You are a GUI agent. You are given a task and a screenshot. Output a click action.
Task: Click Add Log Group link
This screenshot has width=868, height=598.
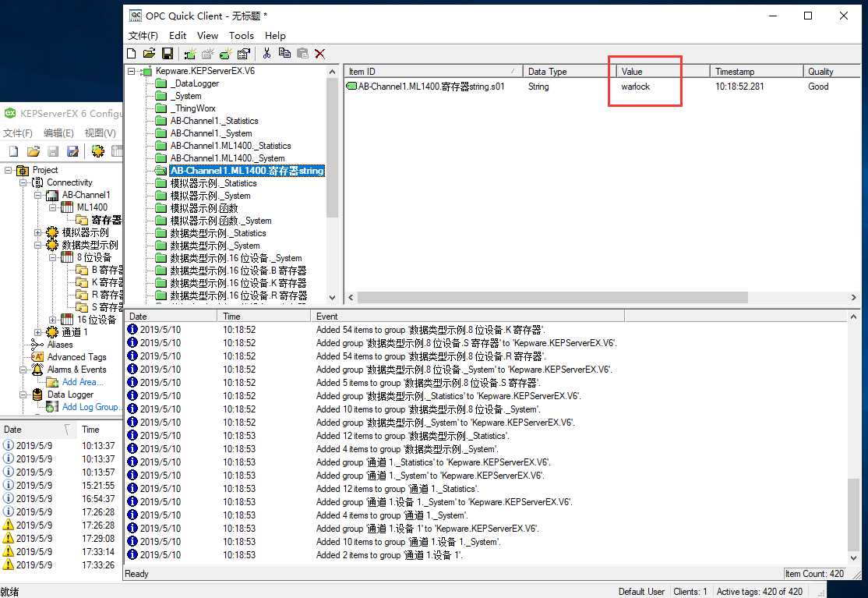(91, 407)
